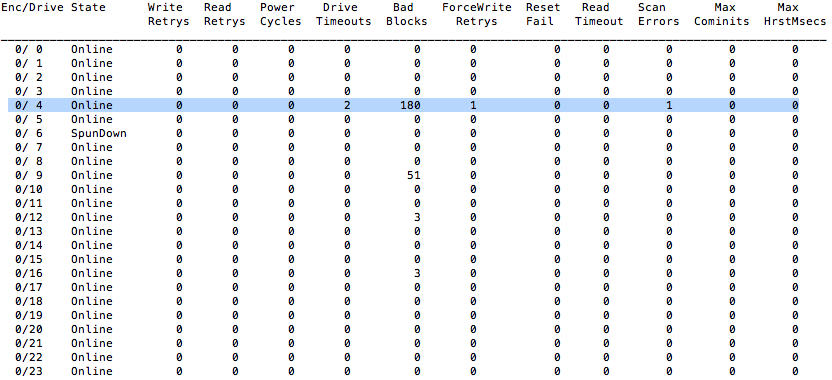Click Bad Blocks value '3' for drive 0/16
Image resolution: width=832 pixels, height=380 pixels.
pyautogui.click(x=417, y=273)
